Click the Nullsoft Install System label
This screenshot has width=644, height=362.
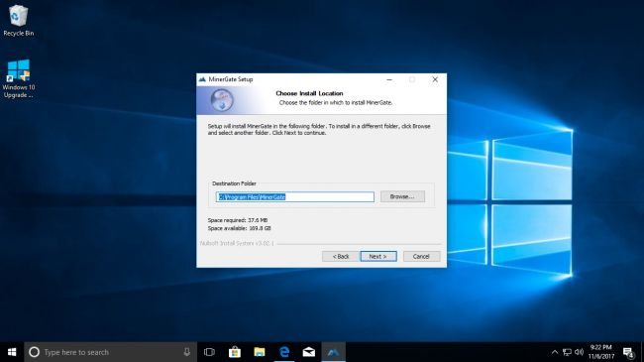click(x=237, y=244)
